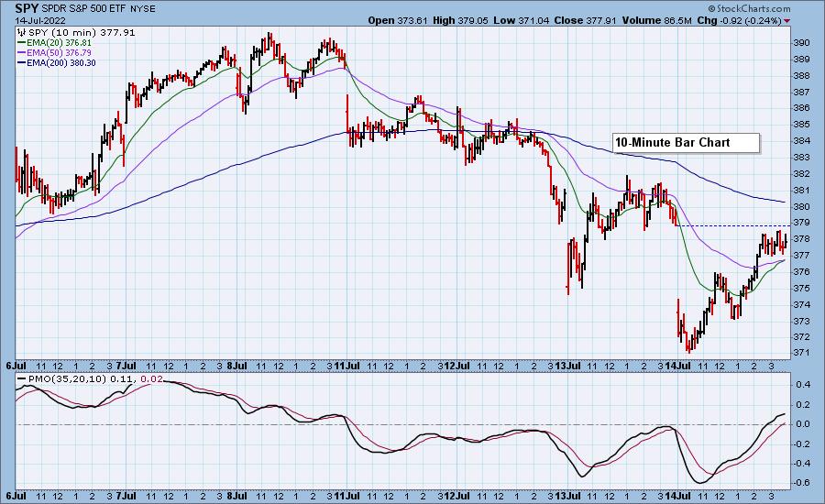Select the 14-Jul-2022 date label
The image size is (825, 504).
40,20
